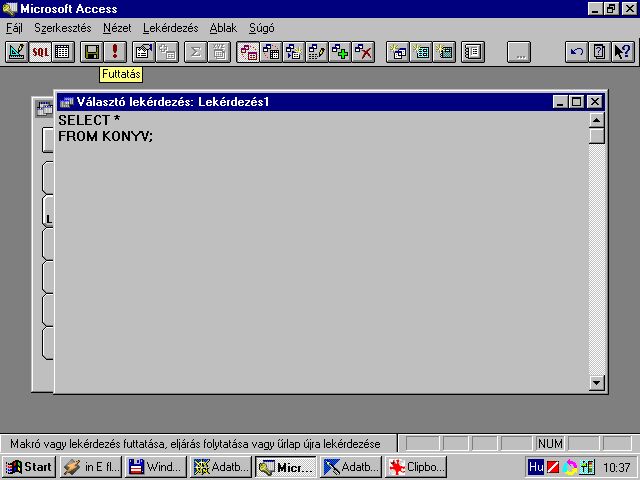Click the Lekérdezés1 window title bar icon
Screen dimensions: 640x480
[67, 102]
